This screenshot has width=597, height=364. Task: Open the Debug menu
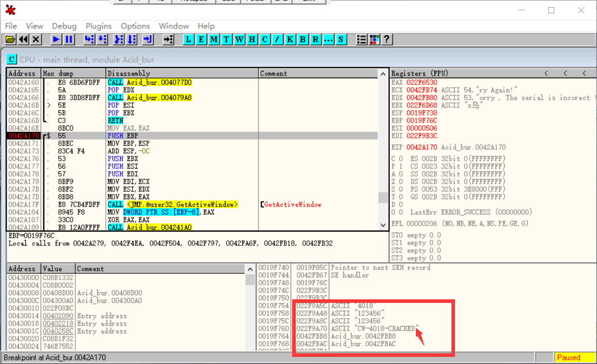64,26
